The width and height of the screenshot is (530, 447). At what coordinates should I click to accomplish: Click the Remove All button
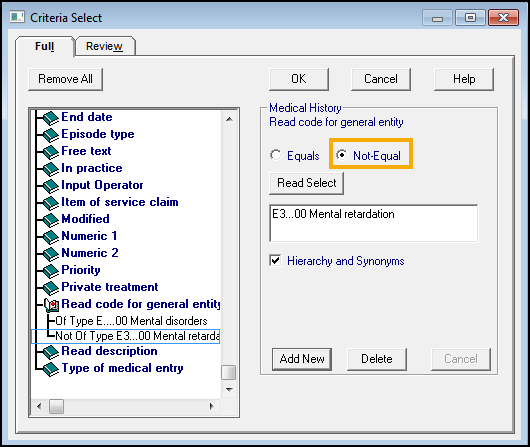(x=65, y=79)
